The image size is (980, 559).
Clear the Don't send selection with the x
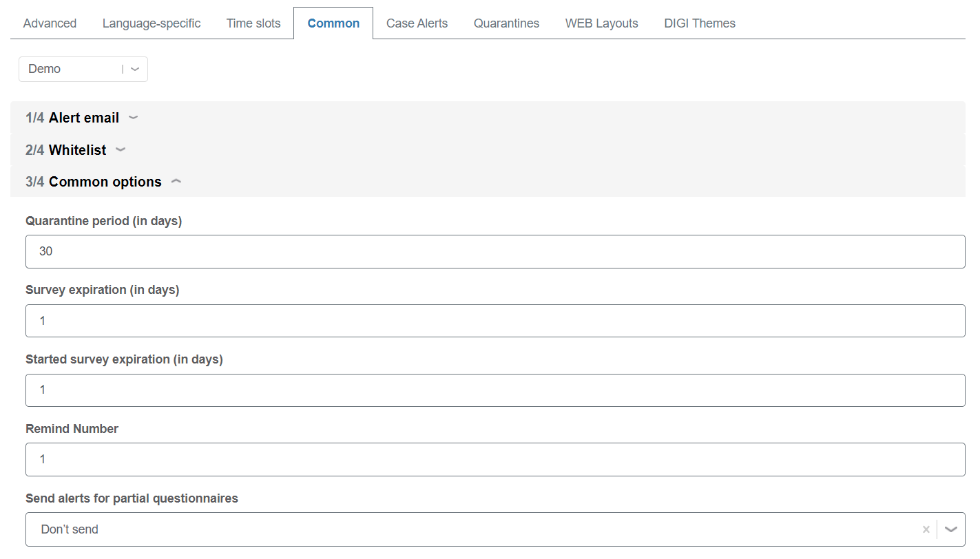[x=926, y=529]
